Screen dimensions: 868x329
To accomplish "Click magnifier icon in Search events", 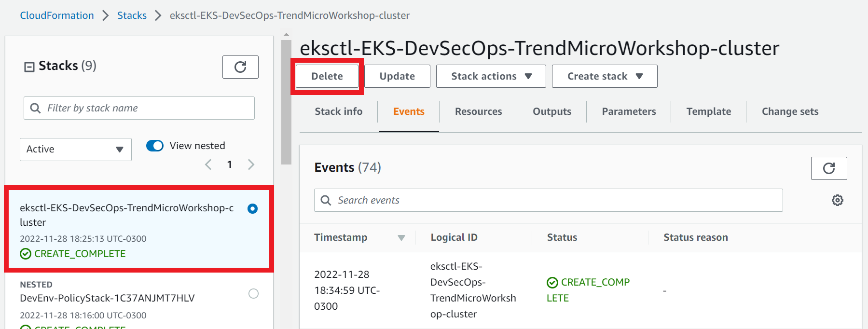I will 326,200.
